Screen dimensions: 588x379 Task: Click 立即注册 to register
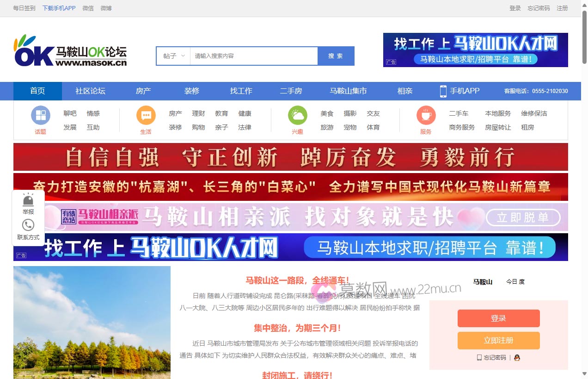click(498, 340)
